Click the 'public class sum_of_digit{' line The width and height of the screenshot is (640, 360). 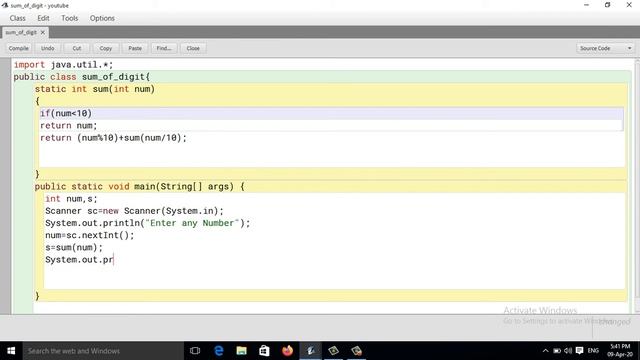tap(82, 77)
